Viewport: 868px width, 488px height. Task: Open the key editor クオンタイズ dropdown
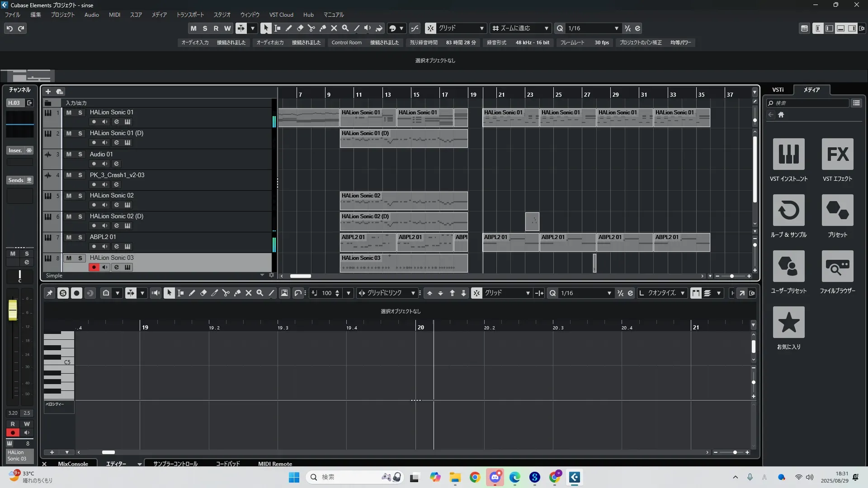682,293
